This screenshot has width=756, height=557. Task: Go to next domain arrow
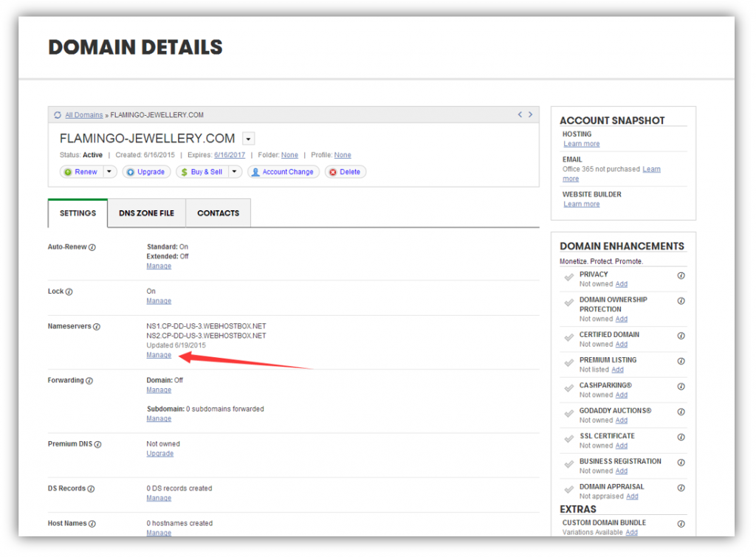tap(530, 114)
